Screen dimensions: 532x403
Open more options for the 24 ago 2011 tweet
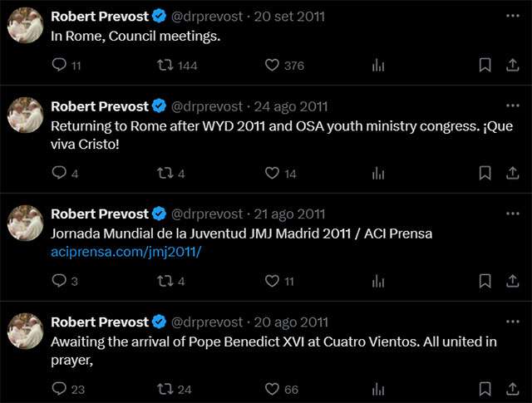[x=512, y=106]
